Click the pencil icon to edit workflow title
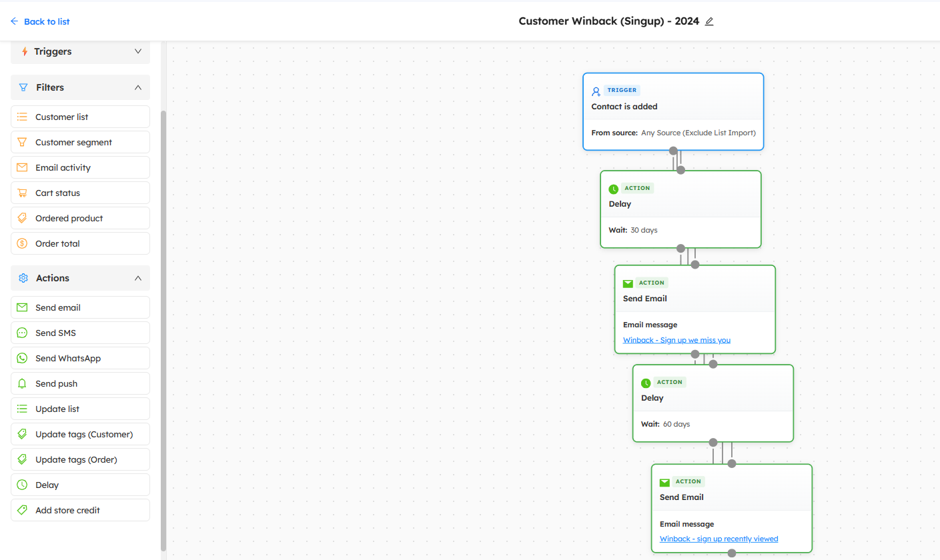 [709, 21]
